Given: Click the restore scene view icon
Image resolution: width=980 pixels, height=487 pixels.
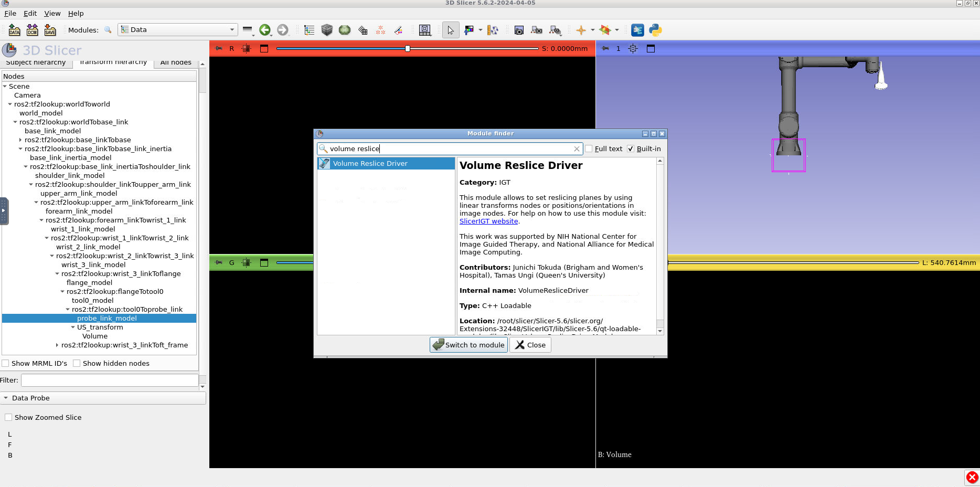Looking at the screenshot, I should point(555,30).
